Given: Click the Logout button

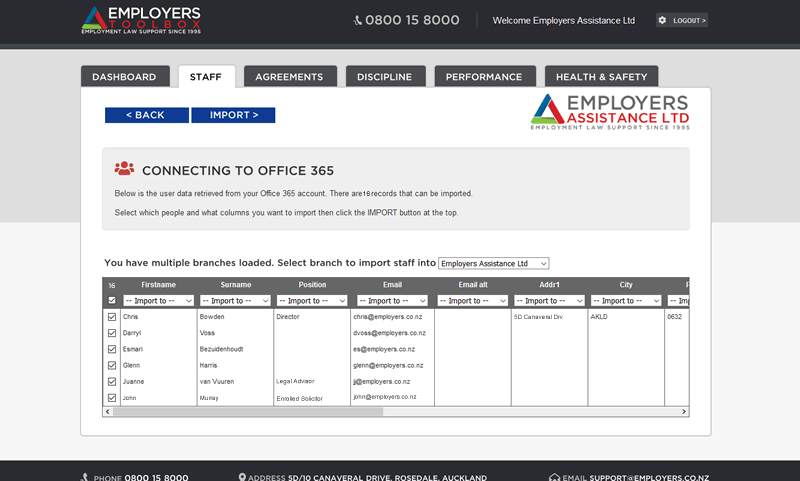Looking at the screenshot, I should (688, 20).
